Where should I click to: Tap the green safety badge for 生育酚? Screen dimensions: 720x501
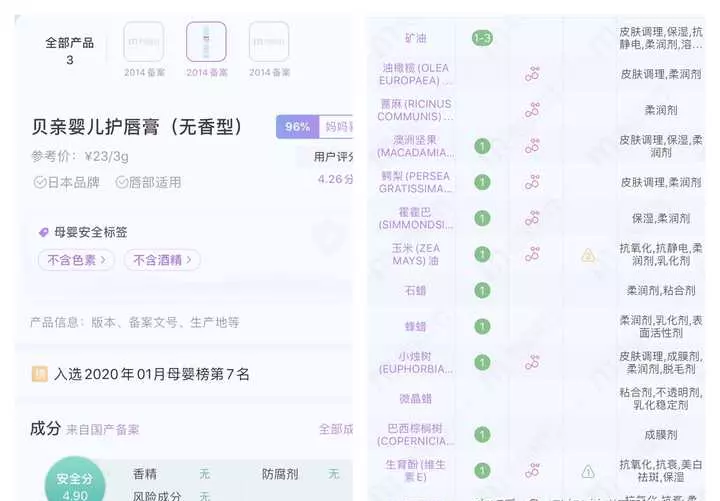tap(482, 471)
